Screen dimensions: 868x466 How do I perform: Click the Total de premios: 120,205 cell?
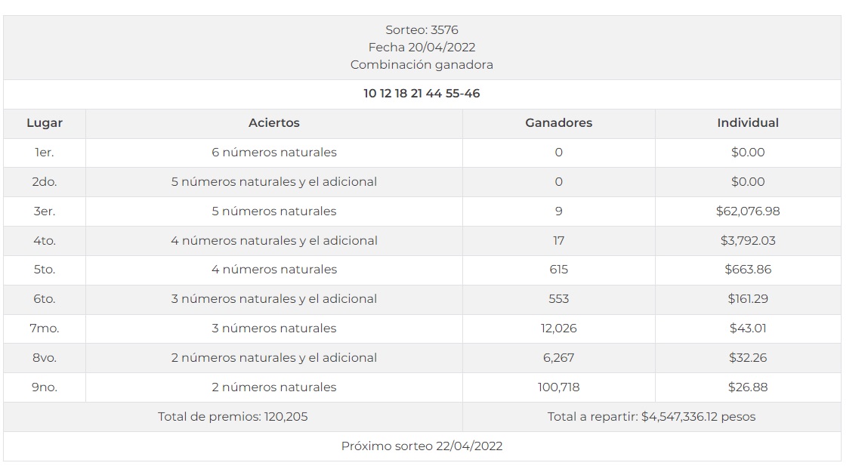pos(233,417)
